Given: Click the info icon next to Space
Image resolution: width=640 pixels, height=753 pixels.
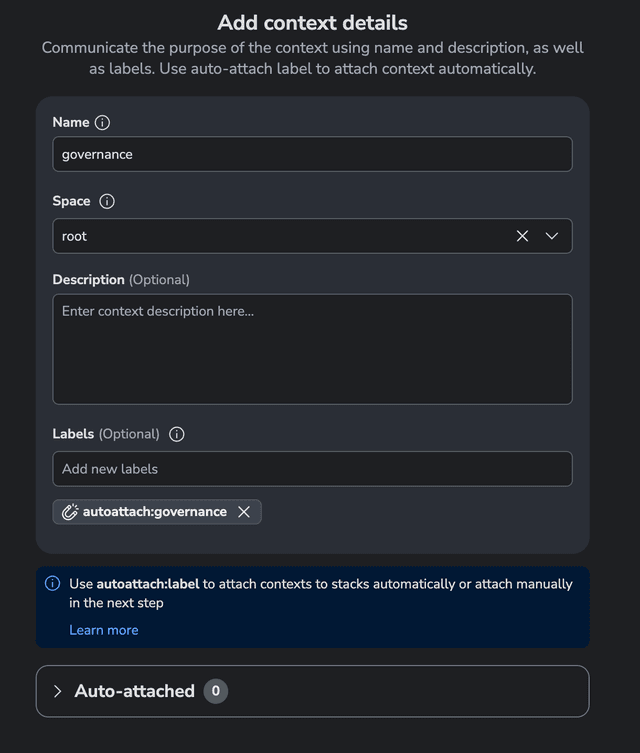Looking at the screenshot, I should 107,201.
